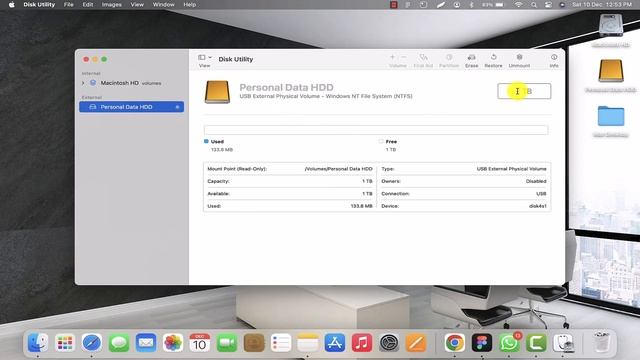
Task: Select Macintosh HD in the sidebar
Action: point(131,83)
